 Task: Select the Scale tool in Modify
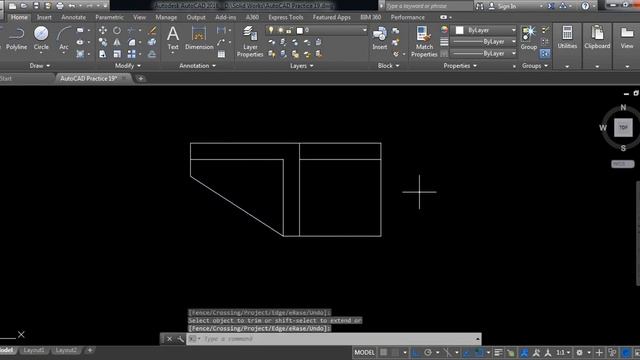[117, 54]
